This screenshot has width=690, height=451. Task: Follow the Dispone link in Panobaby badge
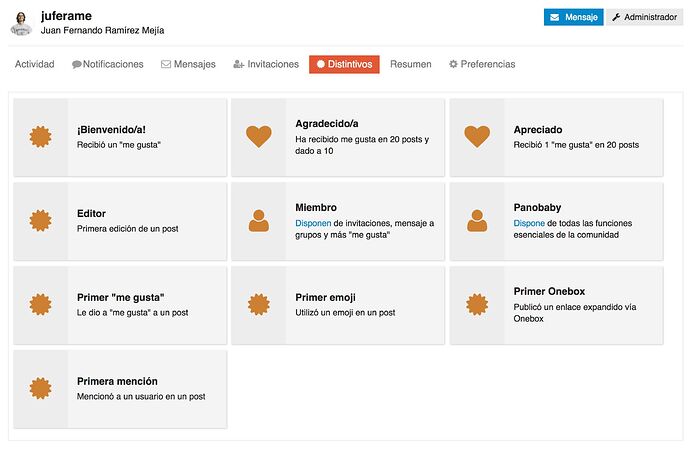529,223
